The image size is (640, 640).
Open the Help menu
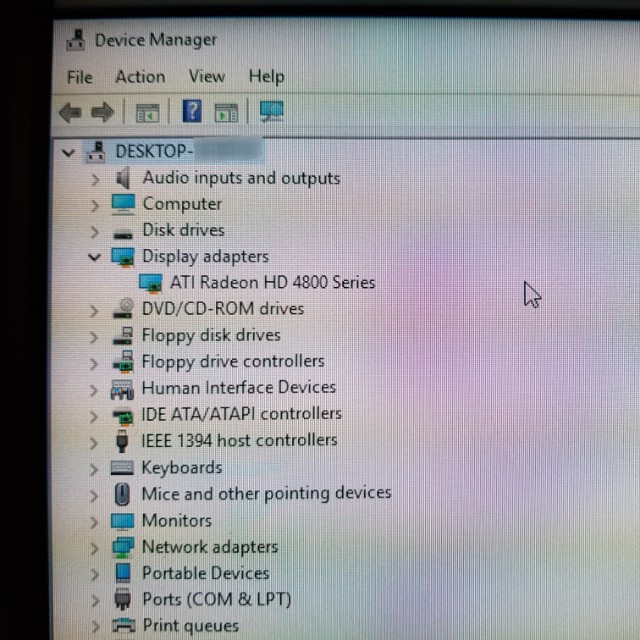(x=267, y=76)
